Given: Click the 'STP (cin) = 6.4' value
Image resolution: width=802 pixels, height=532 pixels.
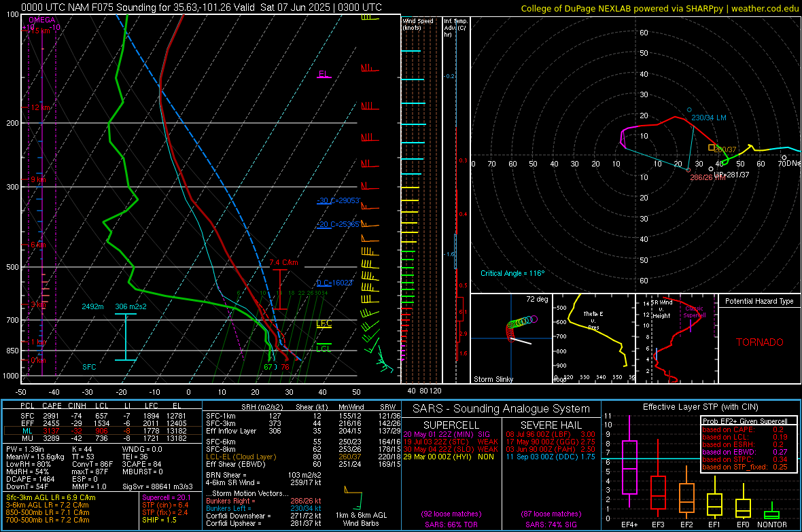Looking at the screenshot, I should tap(165, 505).
